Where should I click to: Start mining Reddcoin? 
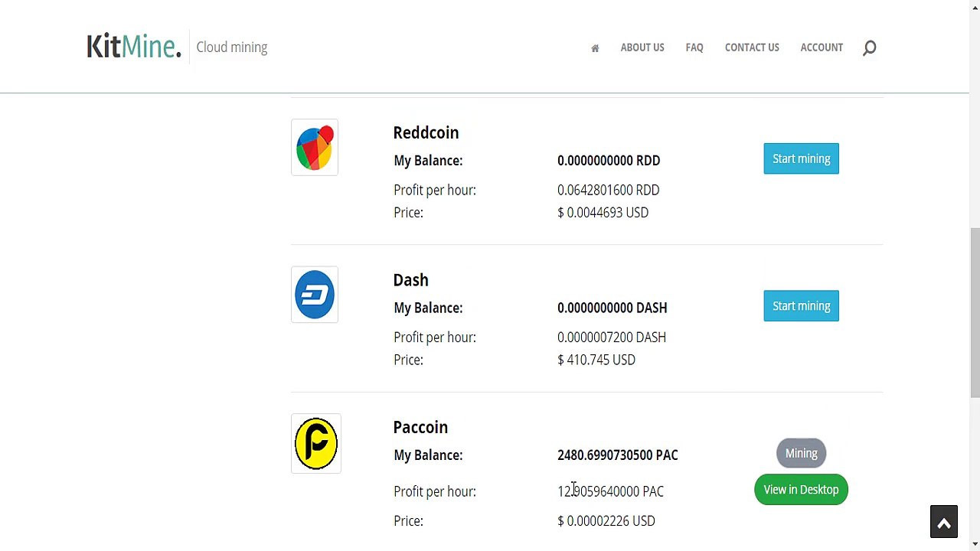click(x=801, y=158)
